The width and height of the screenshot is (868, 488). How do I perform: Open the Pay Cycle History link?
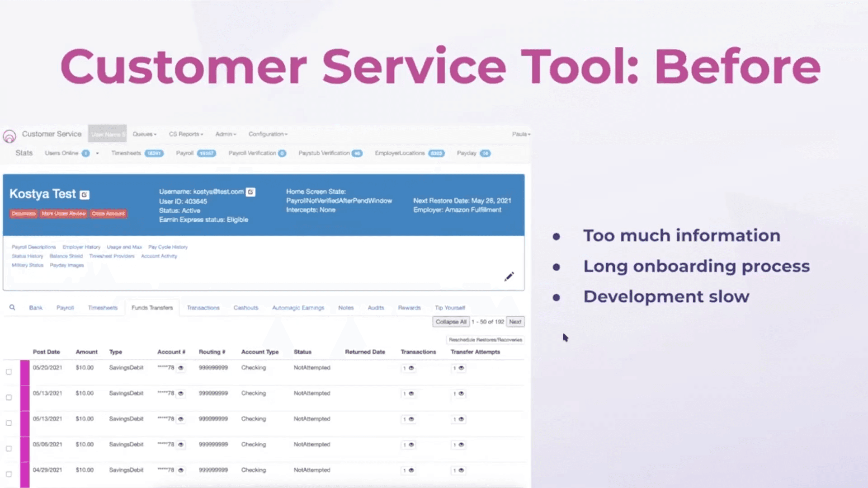[x=168, y=247]
